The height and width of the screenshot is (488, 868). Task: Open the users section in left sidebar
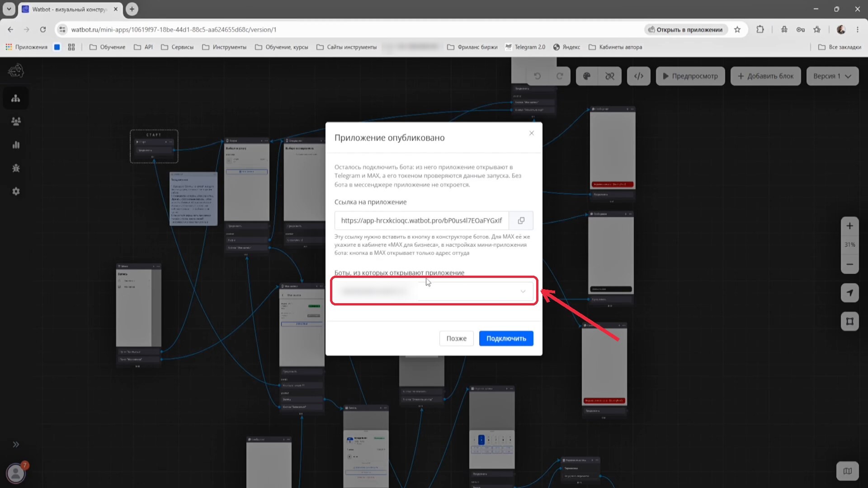[x=16, y=121]
